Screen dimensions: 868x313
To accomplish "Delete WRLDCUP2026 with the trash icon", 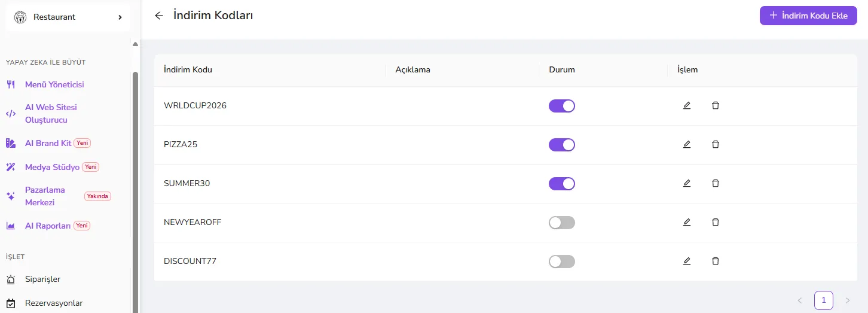I will [x=716, y=105].
